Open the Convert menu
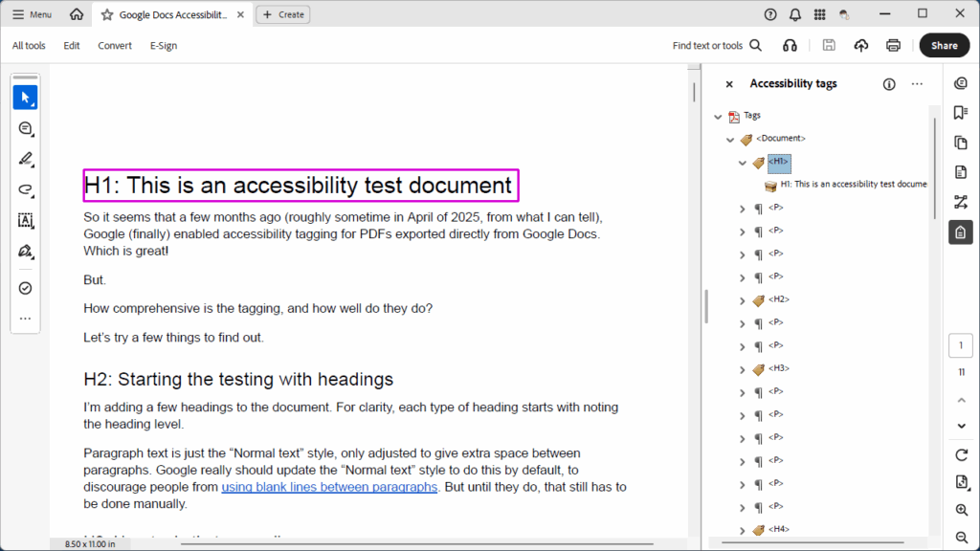980x551 pixels. pyautogui.click(x=115, y=46)
